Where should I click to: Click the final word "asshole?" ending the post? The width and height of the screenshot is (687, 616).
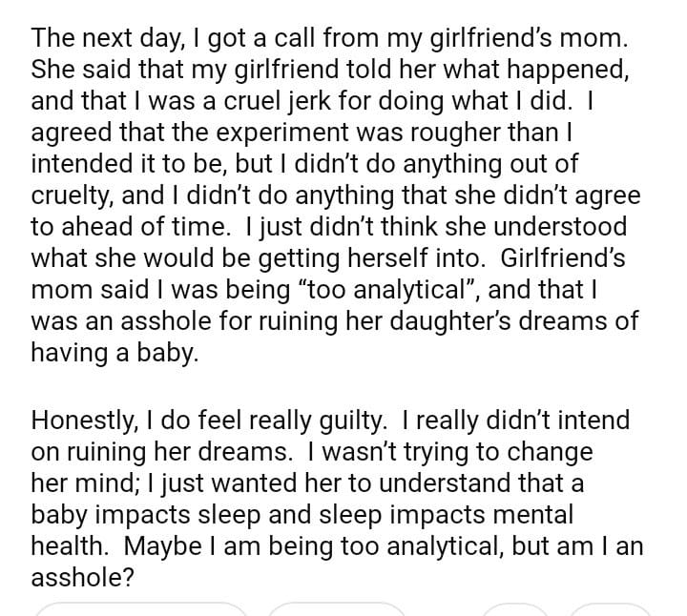(82, 578)
